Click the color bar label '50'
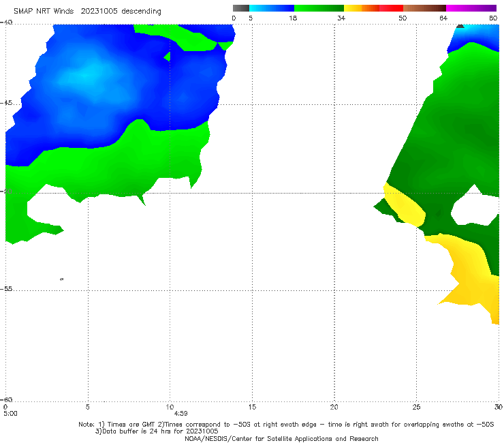This screenshot has height=443, width=504. click(x=403, y=18)
